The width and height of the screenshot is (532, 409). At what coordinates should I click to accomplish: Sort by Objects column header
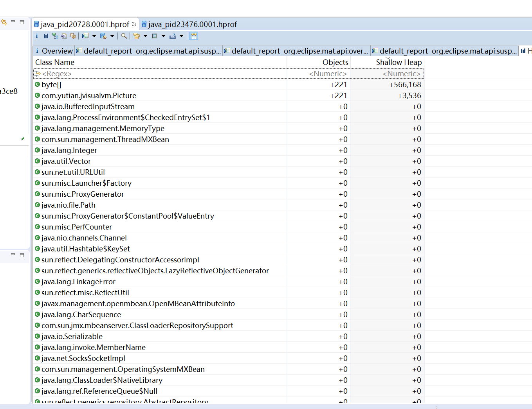pos(335,62)
